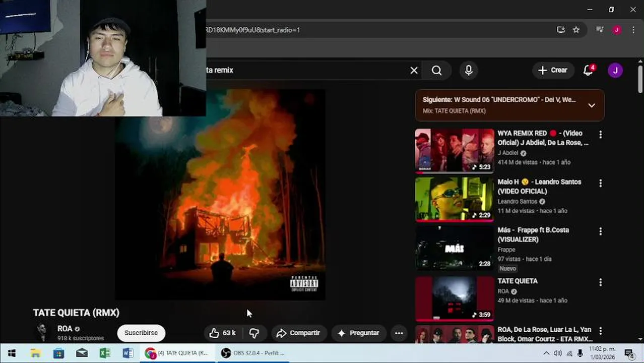The height and width of the screenshot is (363, 644).
Task: Open the taskbar clock and date
Action: pyautogui.click(x=603, y=353)
